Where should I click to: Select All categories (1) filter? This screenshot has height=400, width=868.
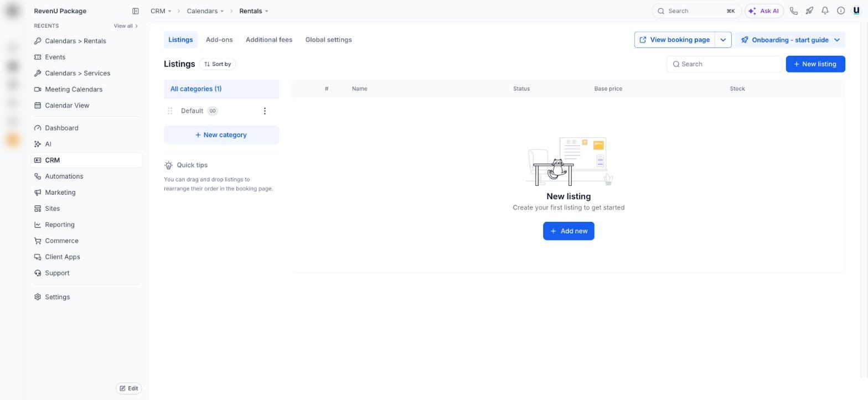tap(221, 89)
